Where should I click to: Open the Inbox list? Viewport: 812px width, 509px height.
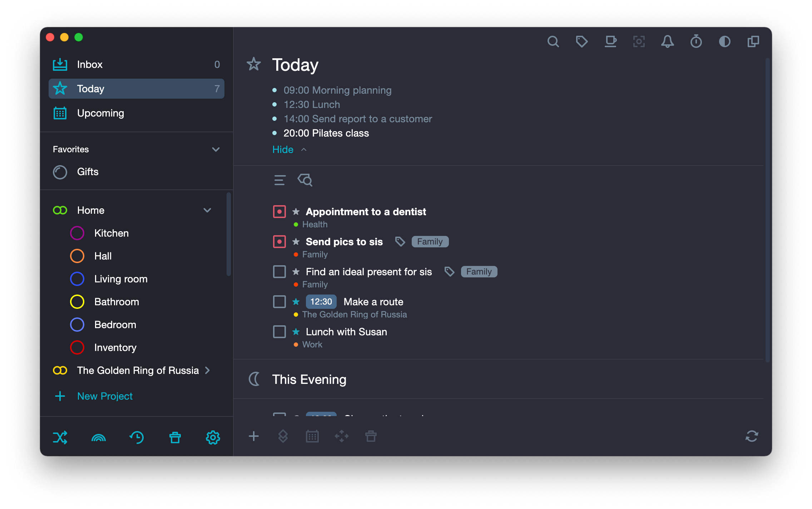click(x=137, y=64)
